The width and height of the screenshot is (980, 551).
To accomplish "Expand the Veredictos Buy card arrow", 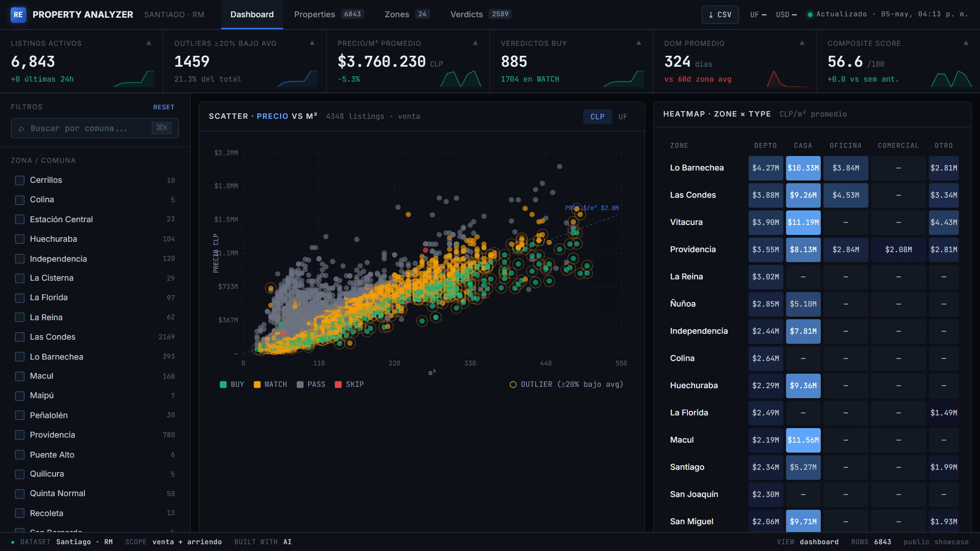I will [639, 43].
